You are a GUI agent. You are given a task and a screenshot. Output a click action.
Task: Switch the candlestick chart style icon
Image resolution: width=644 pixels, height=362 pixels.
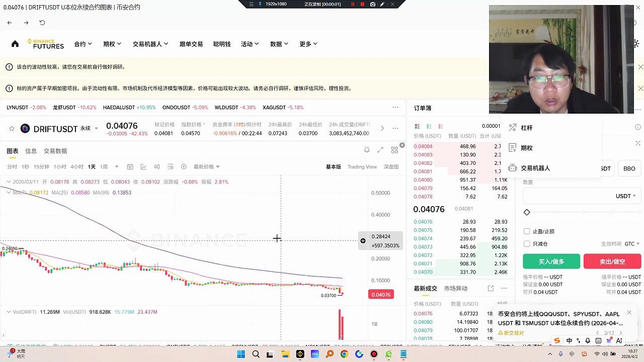click(157, 167)
